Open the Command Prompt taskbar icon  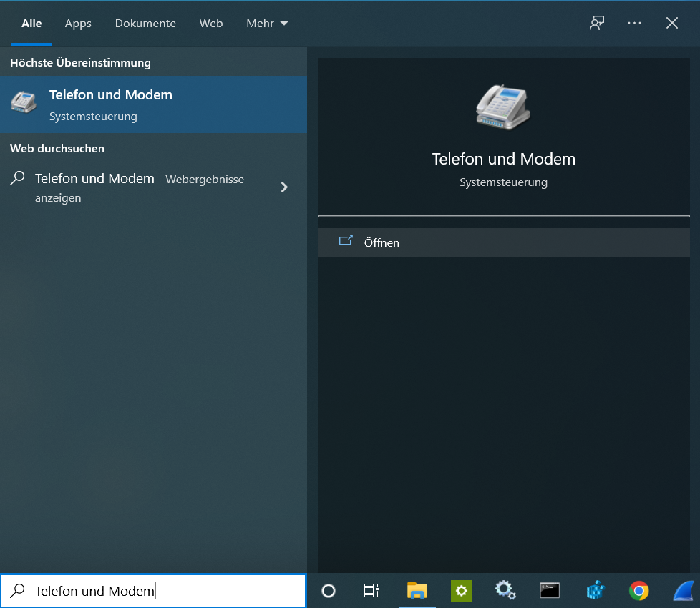pyautogui.click(x=550, y=591)
